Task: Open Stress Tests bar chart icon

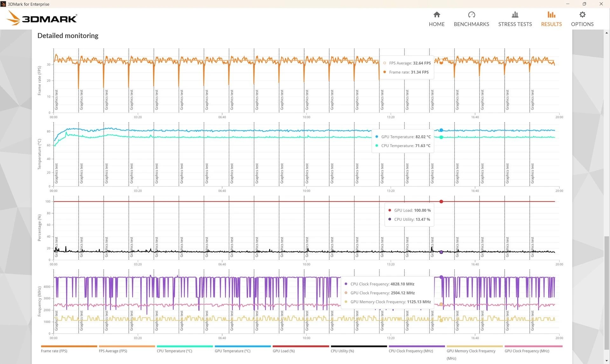Action: click(x=515, y=15)
